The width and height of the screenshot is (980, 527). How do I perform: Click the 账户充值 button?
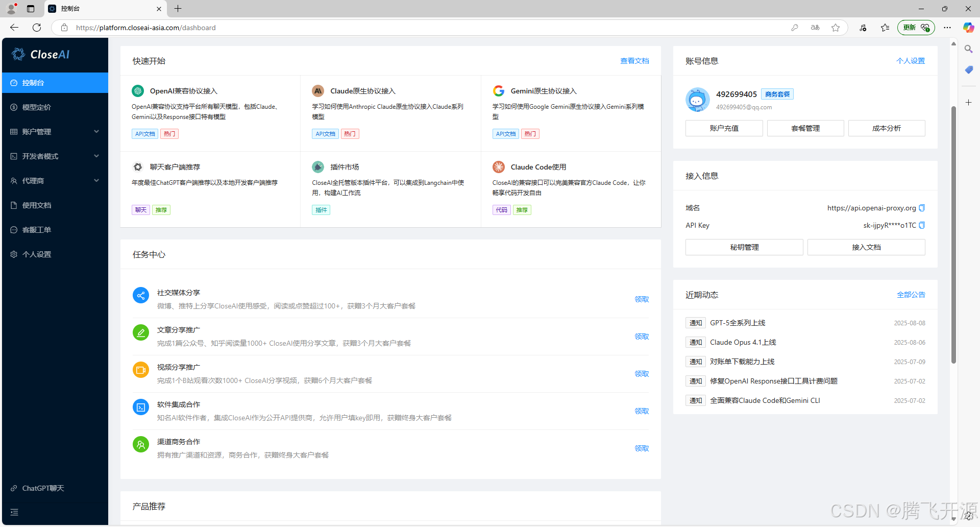point(724,128)
